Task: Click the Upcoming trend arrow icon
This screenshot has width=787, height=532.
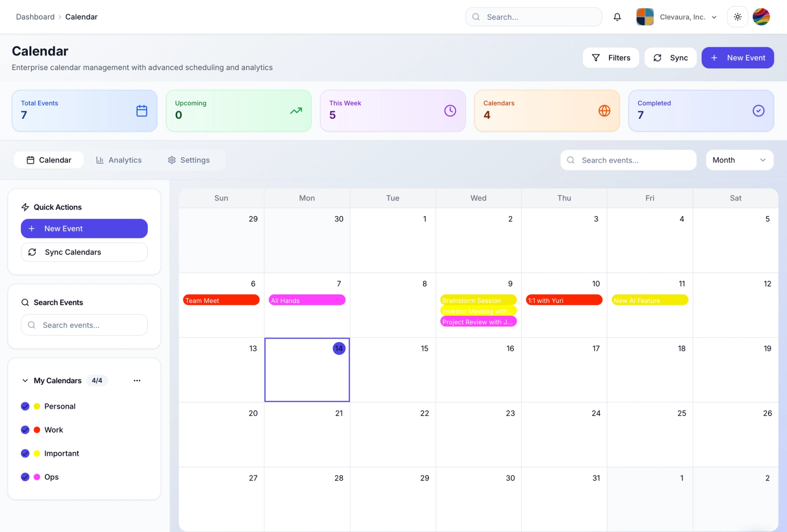Action: 296,111
